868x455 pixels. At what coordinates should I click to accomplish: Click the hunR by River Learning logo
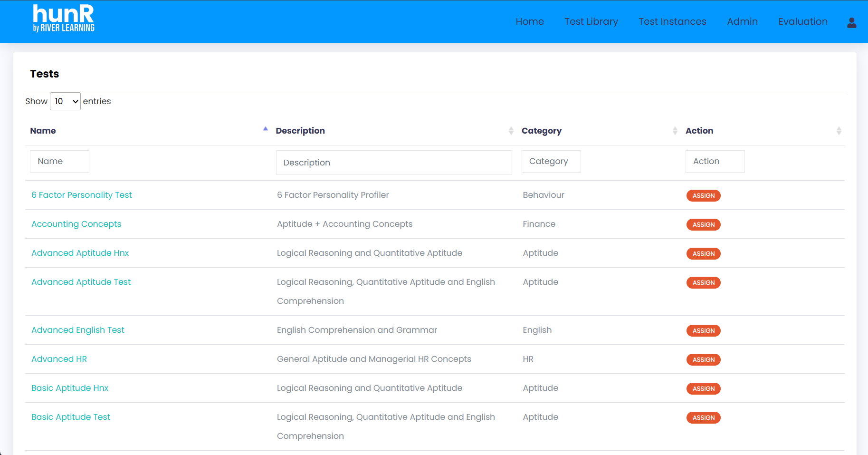pos(64,19)
